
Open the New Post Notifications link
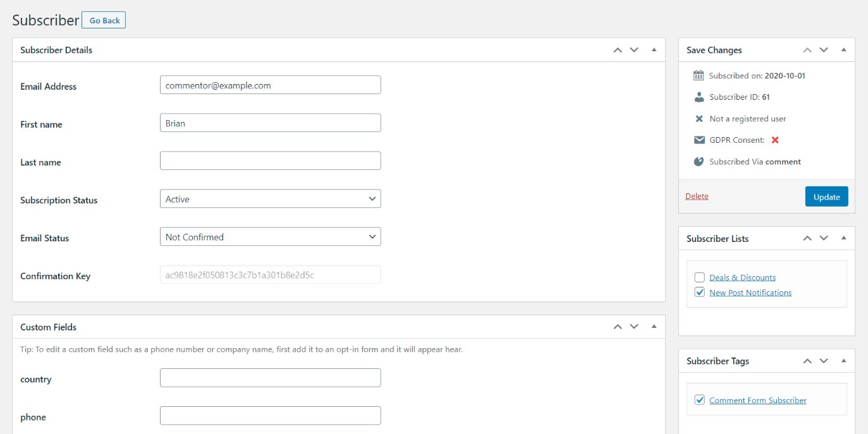click(x=750, y=292)
